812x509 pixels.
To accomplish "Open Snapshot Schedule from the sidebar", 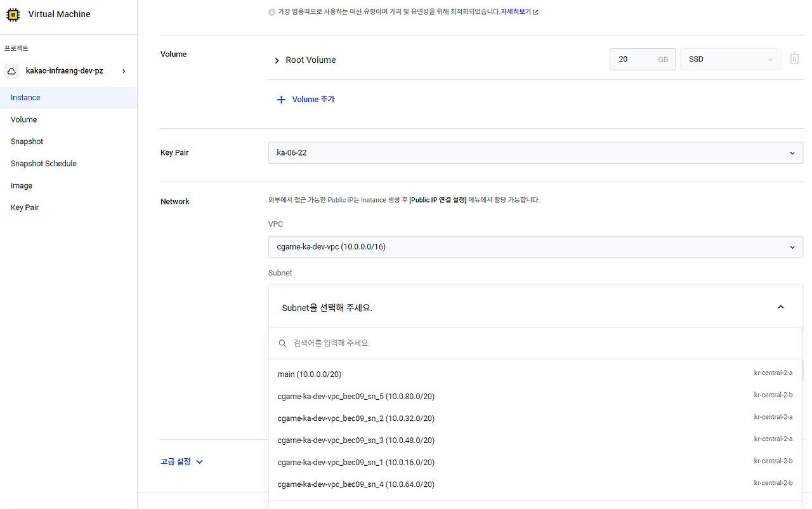I will point(43,163).
